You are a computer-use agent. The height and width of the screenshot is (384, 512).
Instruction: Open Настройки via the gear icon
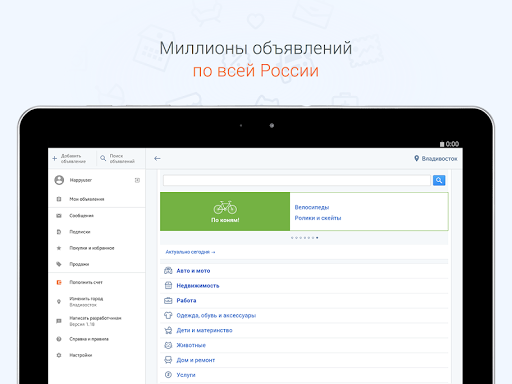click(x=59, y=355)
